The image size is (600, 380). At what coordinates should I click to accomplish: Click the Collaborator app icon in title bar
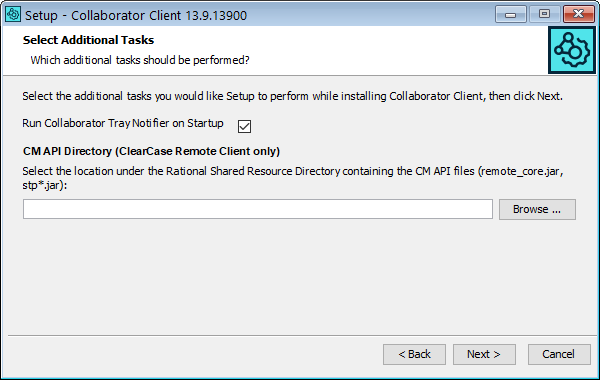(13, 15)
